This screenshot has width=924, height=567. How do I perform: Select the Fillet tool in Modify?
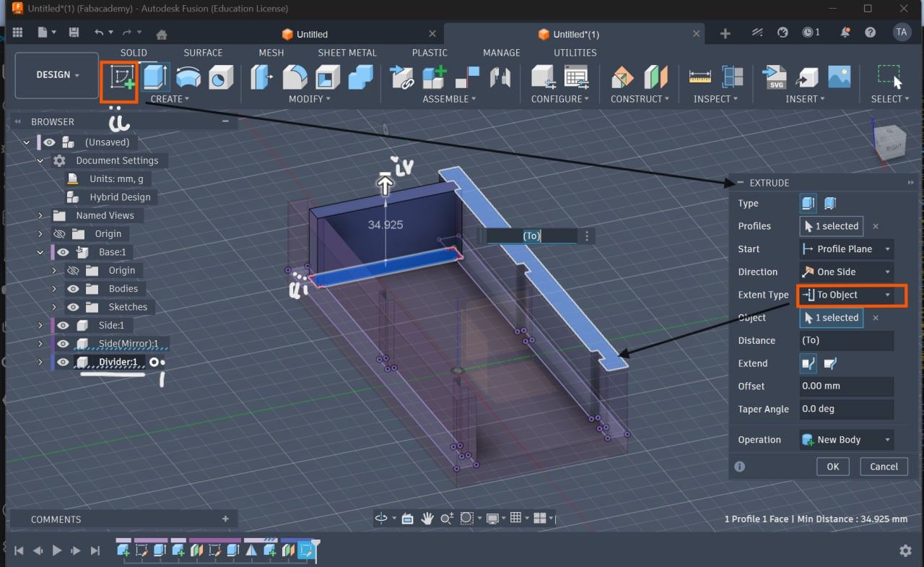[x=295, y=77]
